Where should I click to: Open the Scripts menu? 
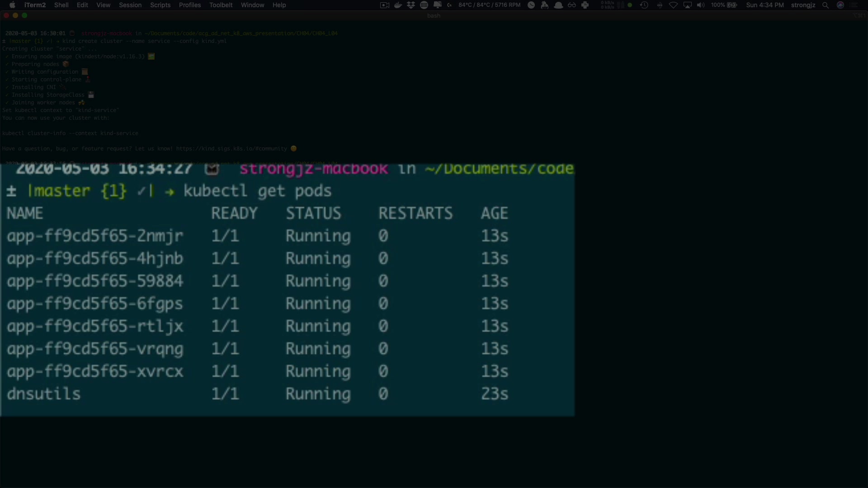click(x=160, y=5)
